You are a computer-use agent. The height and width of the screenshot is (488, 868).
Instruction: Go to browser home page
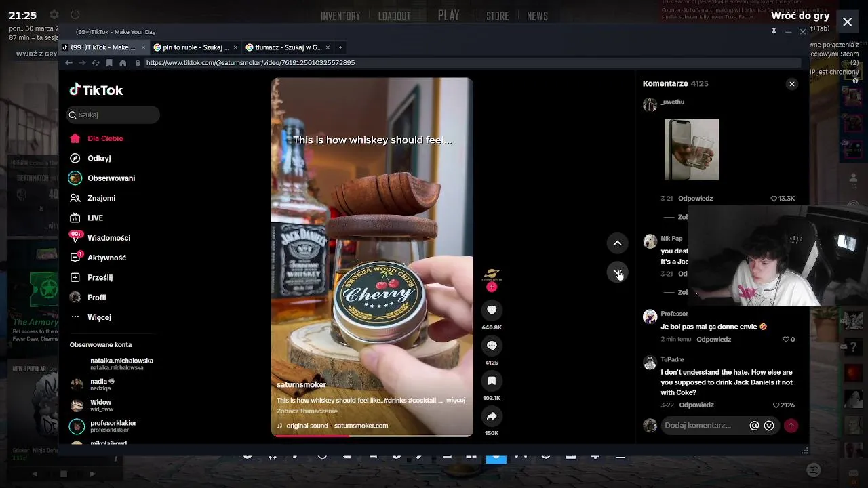click(x=123, y=63)
